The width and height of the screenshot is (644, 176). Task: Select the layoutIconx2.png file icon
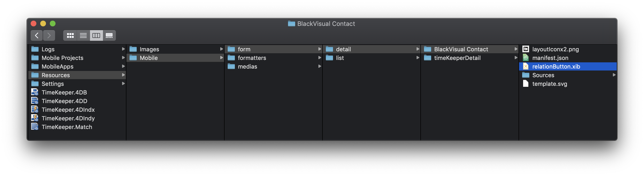[525, 49]
